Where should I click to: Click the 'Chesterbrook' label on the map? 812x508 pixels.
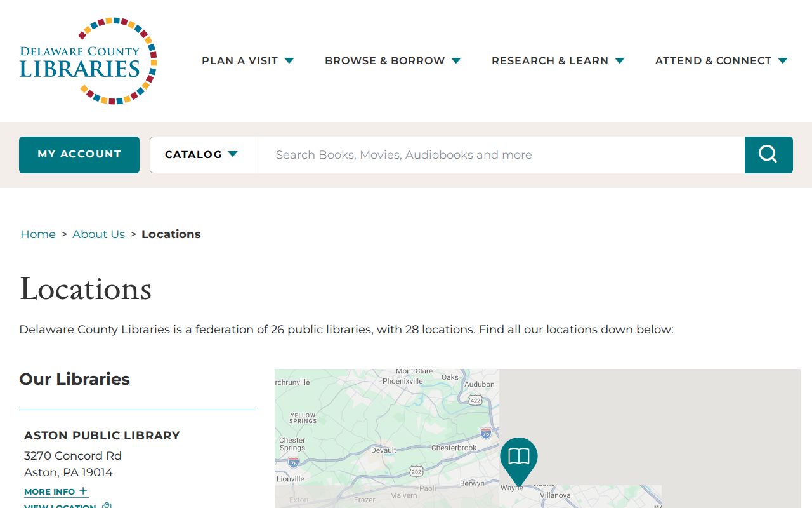[x=454, y=448]
